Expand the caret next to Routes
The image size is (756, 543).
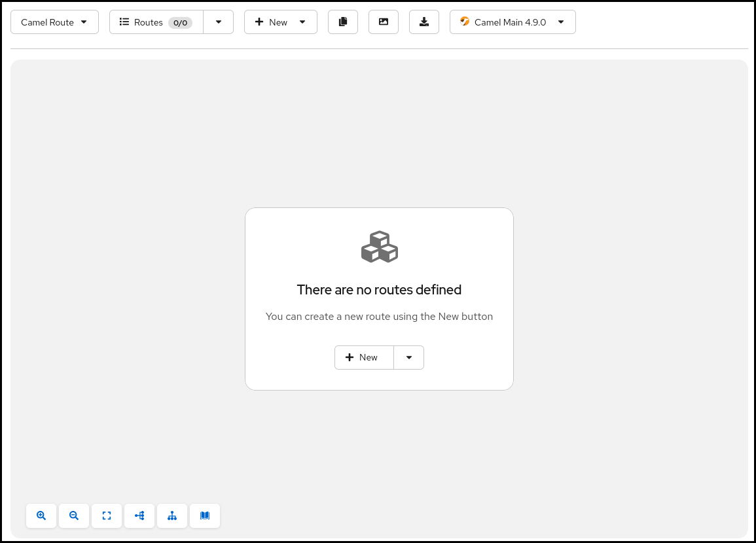coord(219,22)
